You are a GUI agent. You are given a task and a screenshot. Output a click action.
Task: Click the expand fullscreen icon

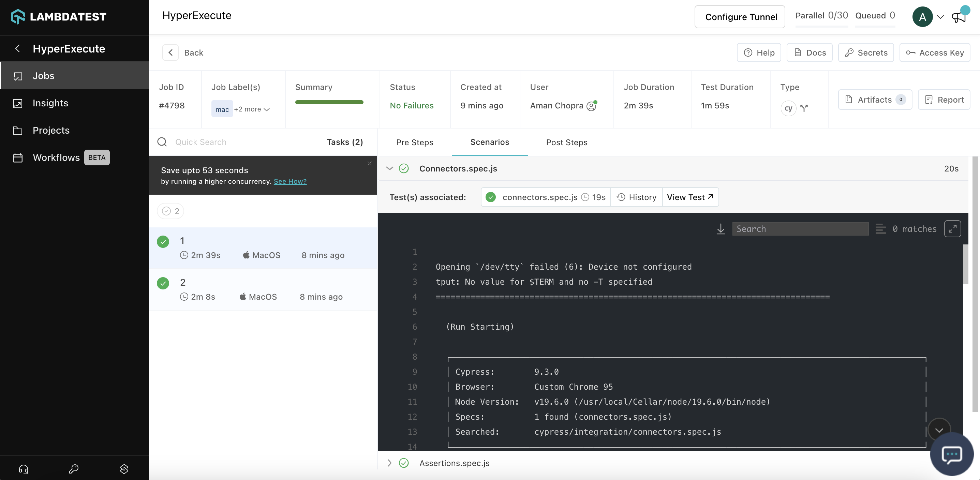[952, 228]
